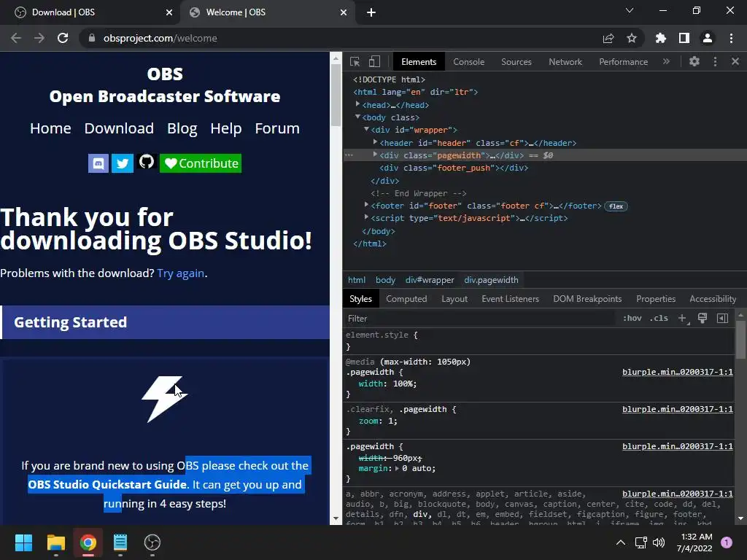Open DevTools settings gear
This screenshot has width=747, height=560.
coord(694,61)
